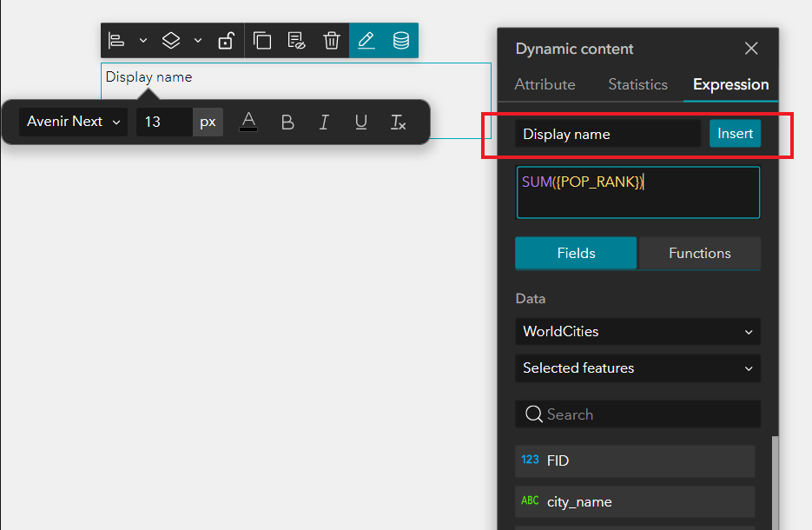Click the field Search box
This screenshot has height=530, width=812.
point(638,414)
